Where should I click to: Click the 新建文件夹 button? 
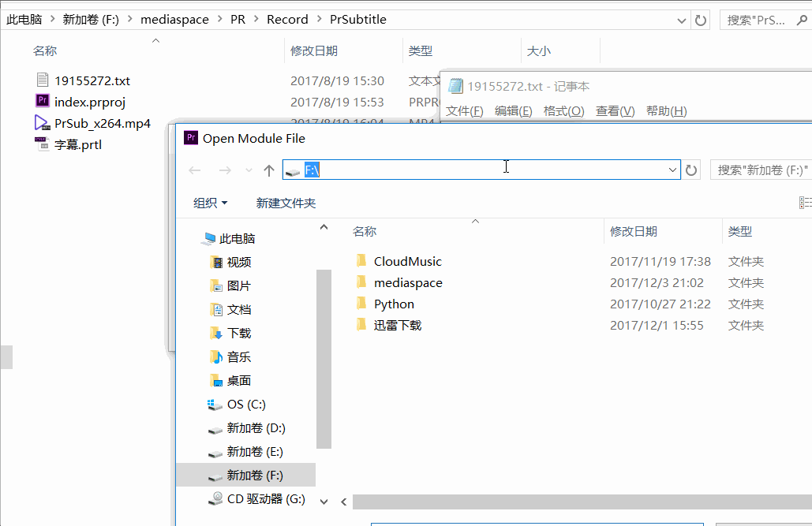click(x=285, y=203)
